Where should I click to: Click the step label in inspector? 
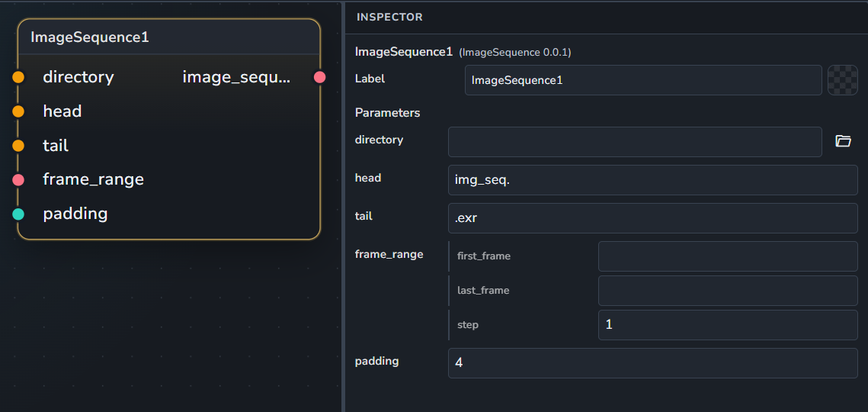tap(468, 325)
